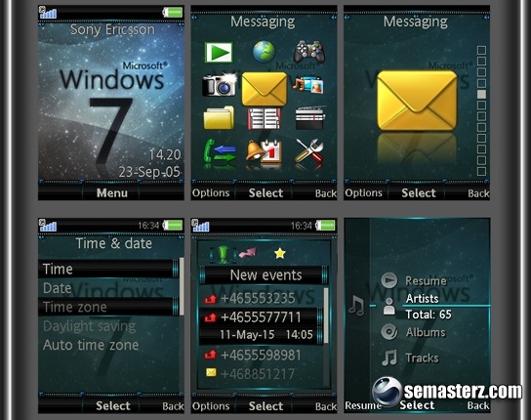
Task: Open the Internet globe icon
Action: click(x=264, y=52)
